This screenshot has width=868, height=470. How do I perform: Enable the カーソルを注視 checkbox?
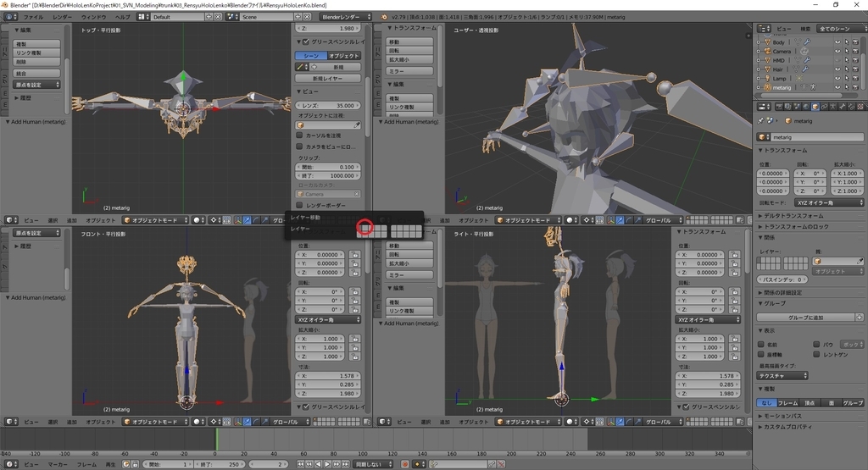pyautogui.click(x=299, y=135)
